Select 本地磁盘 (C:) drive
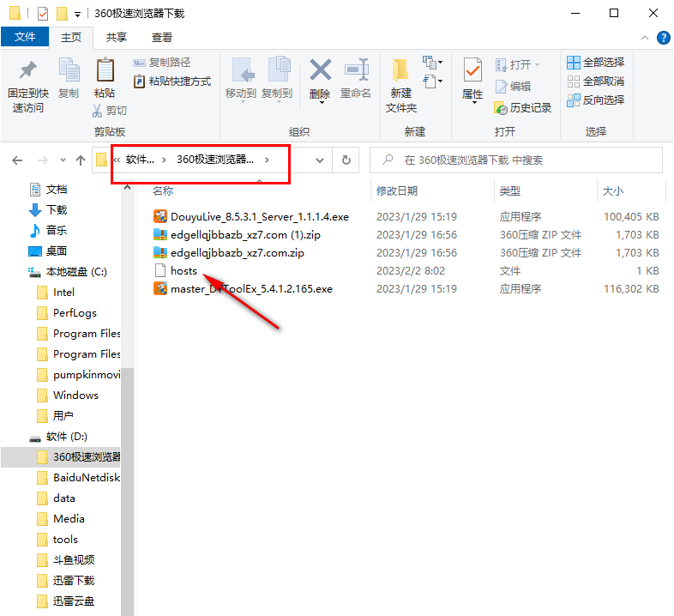 tap(76, 272)
